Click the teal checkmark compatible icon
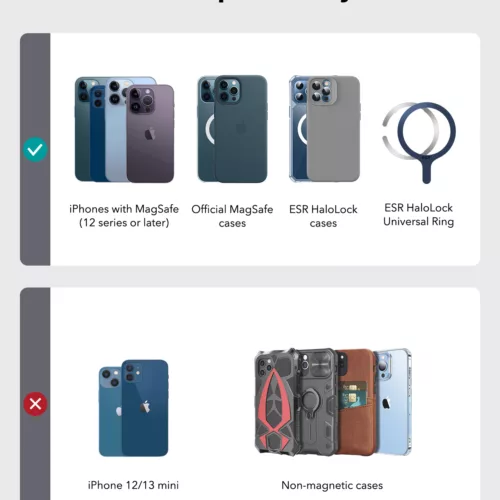500x500 pixels. [35, 149]
